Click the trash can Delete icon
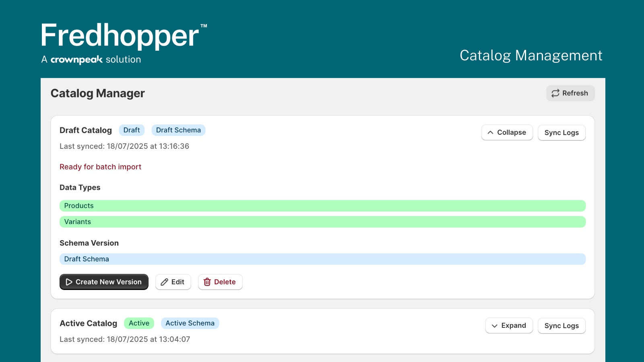The height and width of the screenshot is (362, 644). (x=207, y=282)
